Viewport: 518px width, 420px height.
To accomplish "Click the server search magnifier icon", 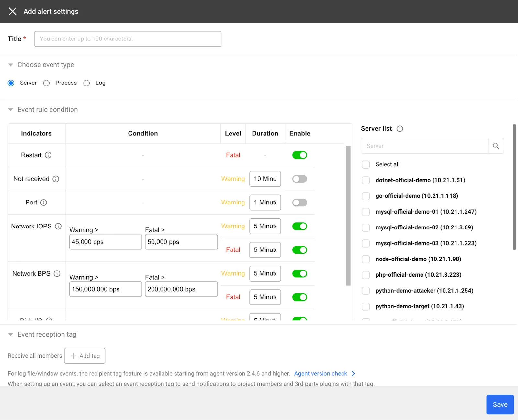I will [496, 146].
